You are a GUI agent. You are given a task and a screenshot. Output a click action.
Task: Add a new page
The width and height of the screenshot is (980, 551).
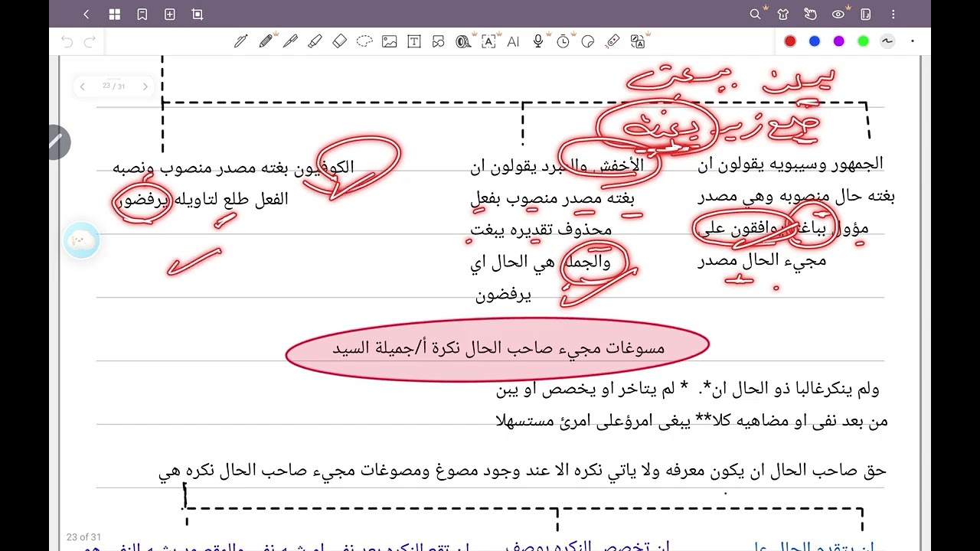coord(170,14)
